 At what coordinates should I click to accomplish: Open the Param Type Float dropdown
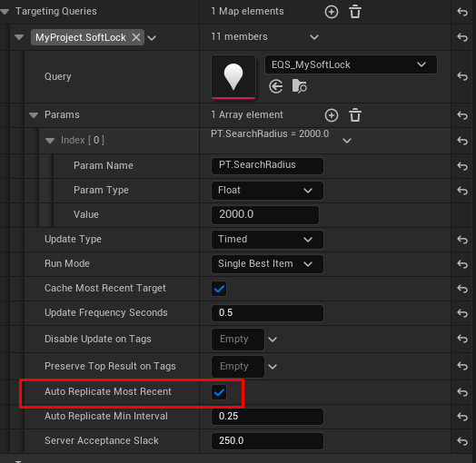tap(267, 191)
